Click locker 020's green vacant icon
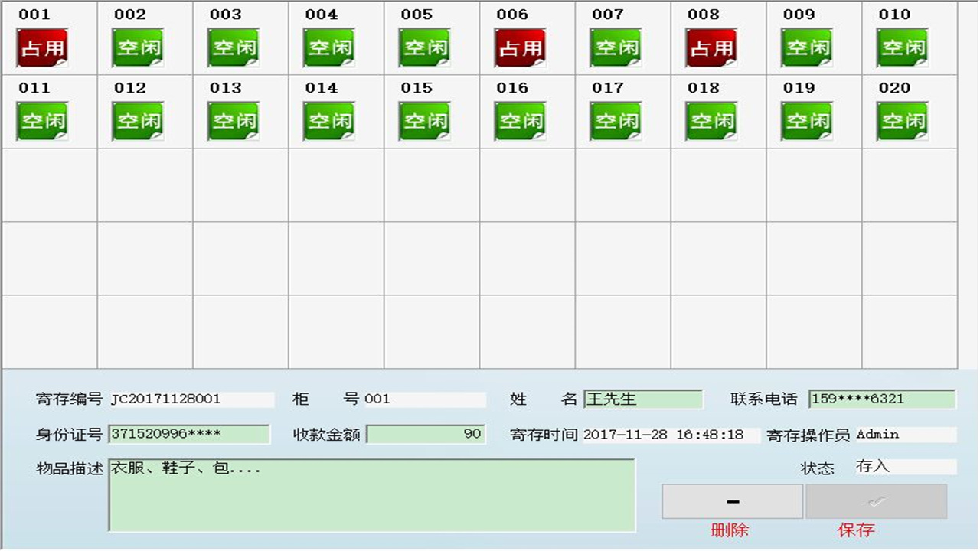Screen dimensions: 980x551 click(903, 120)
